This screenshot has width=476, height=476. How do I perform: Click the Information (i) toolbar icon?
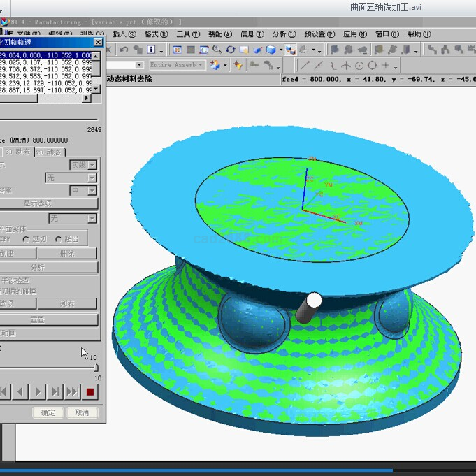coord(152,50)
